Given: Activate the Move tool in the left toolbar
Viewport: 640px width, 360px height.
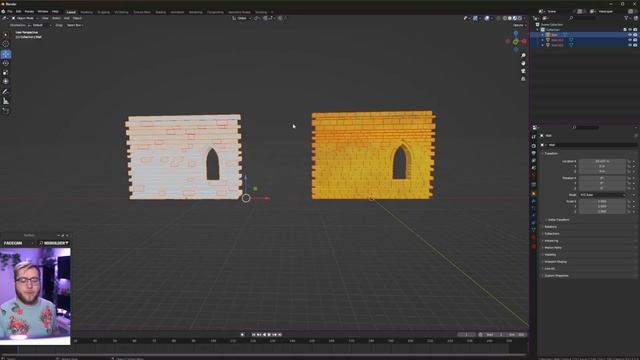Looking at the screenshot, I should (6, 54).
